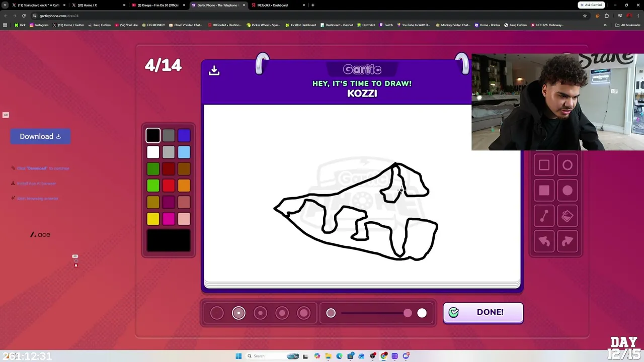Pick the dark magenta color swatch

click(x=169, y=202)
